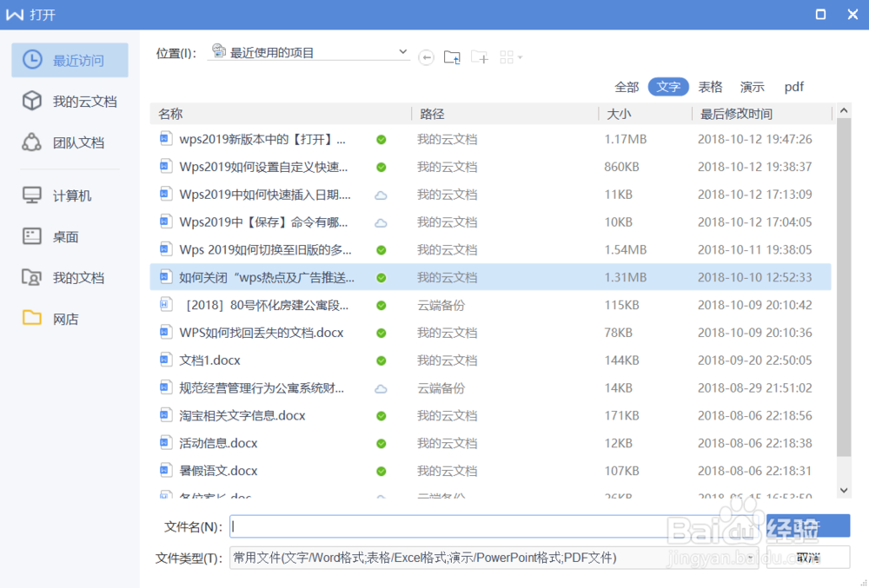869x588 pixels.
Task: Click the scrollbar down arrow
Action: pyautogui.click(x=844, y=490)
